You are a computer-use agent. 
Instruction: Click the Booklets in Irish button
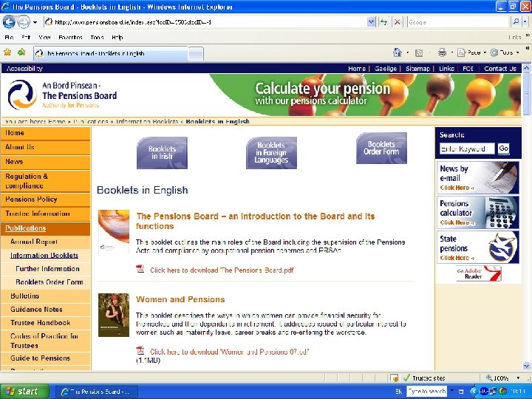(x=162, y=153)
